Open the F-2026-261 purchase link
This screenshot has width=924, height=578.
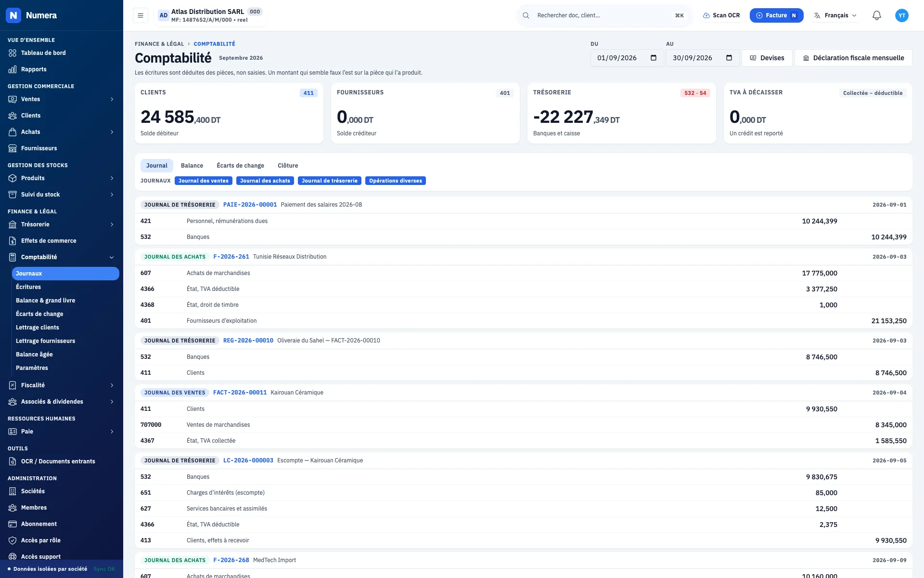point(231,257)
